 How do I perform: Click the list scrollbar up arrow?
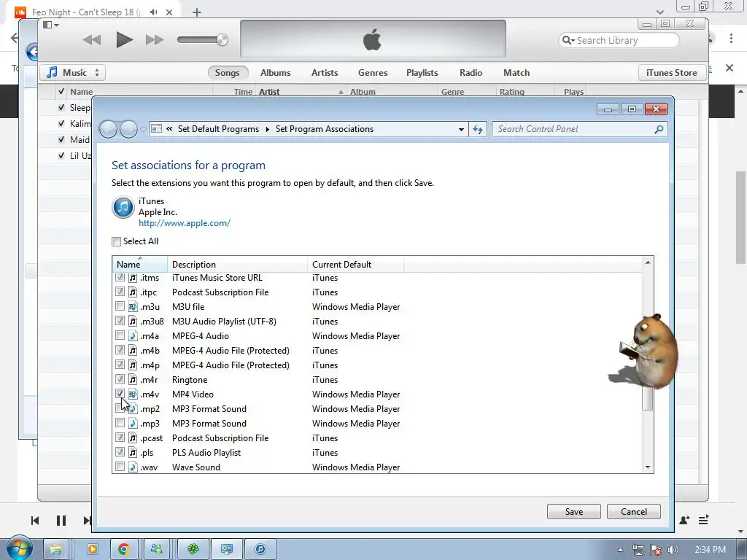click(x=648, y=262)
